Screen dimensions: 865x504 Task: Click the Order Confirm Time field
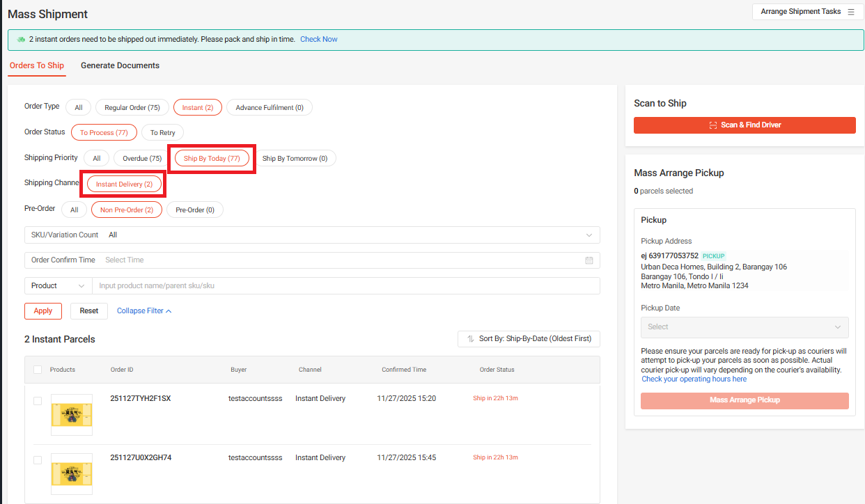click(x=312, y=260)
